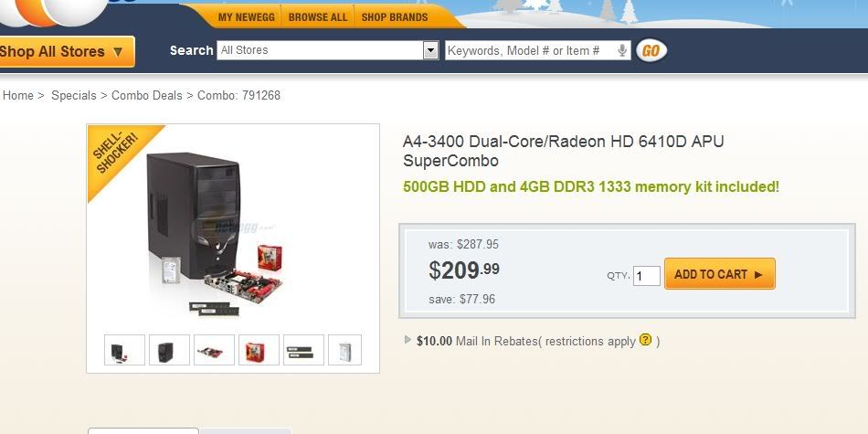Viewport: 868px width, 434px height.
Task: Select the full combo thumbnail
Action: coord(124,350)
